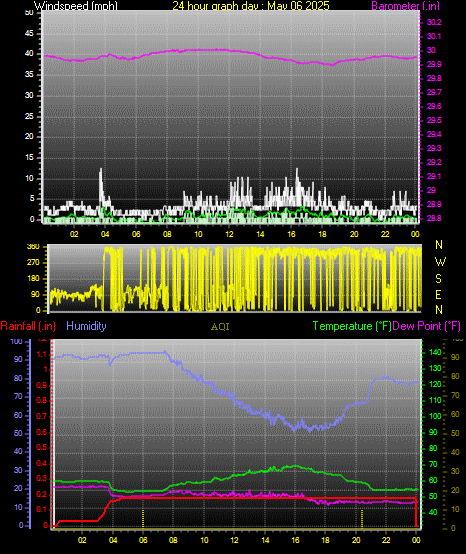
Task: Click the "Windspeed (mph)" axis title
Action: pyautogui.click(x=76, y=6)
